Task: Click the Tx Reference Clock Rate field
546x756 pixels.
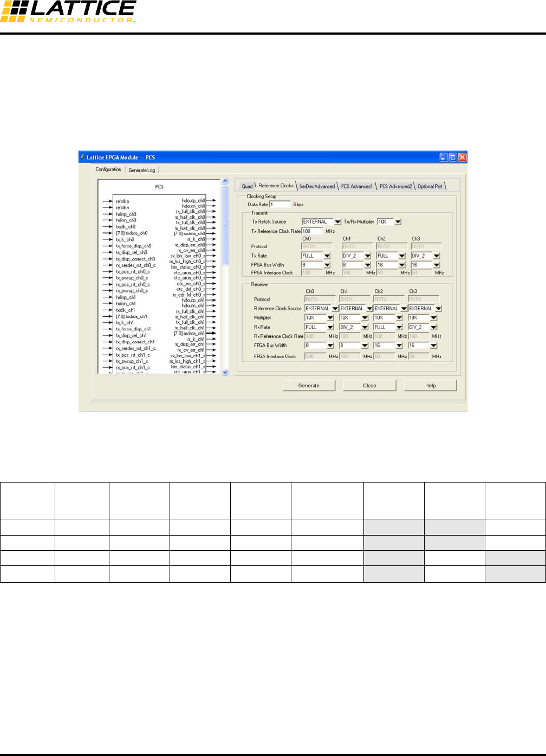Action: 312,231
